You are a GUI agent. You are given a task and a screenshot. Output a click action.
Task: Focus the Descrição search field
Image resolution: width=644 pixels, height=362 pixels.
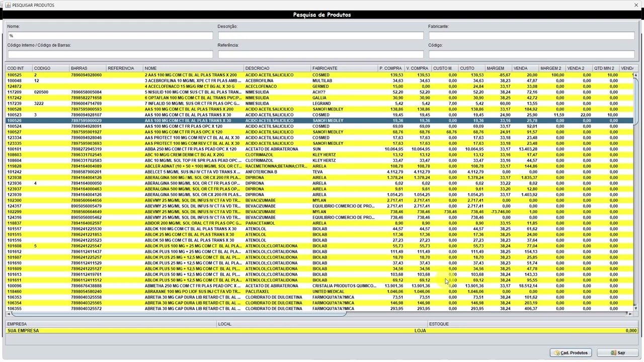(320, 36)
